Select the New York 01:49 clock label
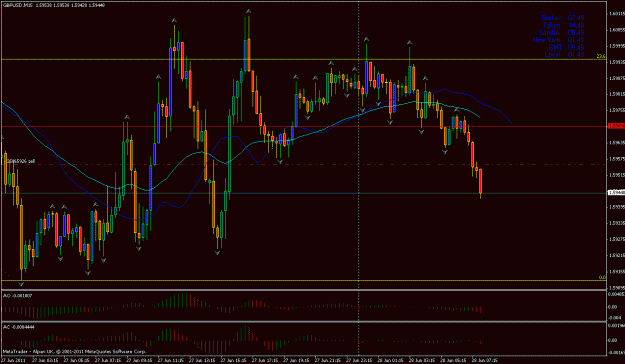 pos(558,40)
